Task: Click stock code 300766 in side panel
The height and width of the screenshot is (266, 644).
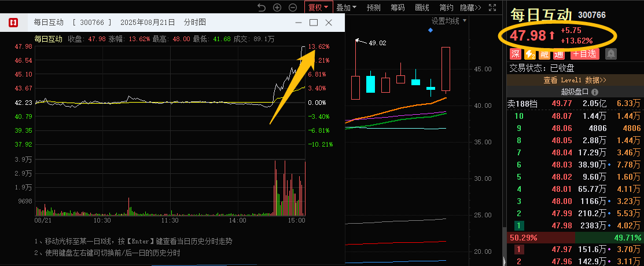Action: [592, 15]
